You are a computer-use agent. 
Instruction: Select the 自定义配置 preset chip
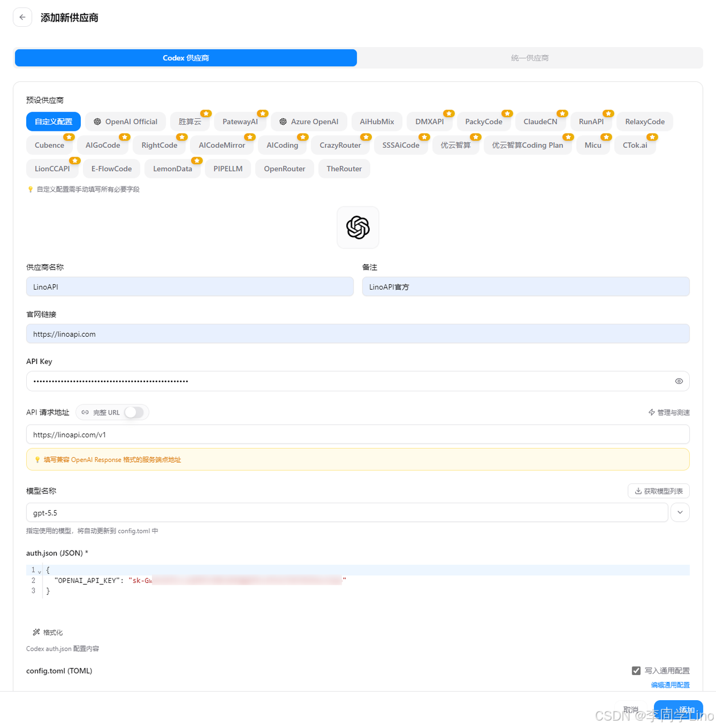tap(53, 122)
